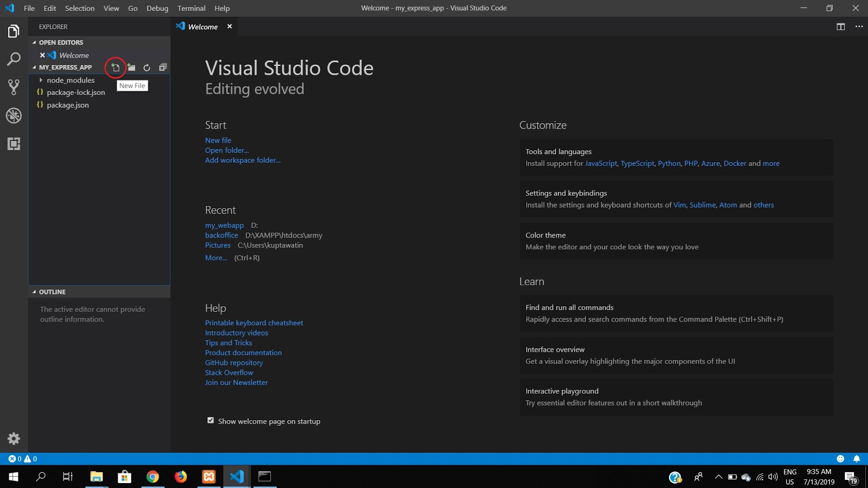868x488 pixels.
Task: Refresh the Explorer file tree
Action: click(x=146, y=67)
